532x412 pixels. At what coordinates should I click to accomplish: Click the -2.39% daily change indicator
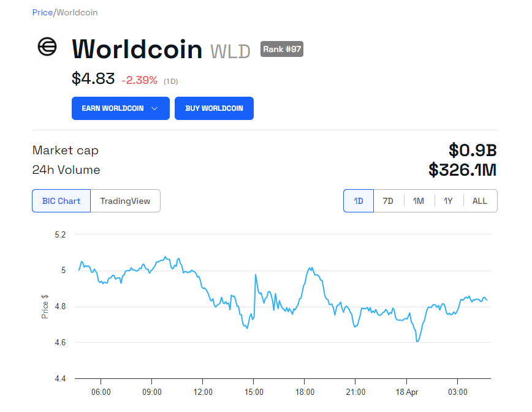(x=139, y=80)
